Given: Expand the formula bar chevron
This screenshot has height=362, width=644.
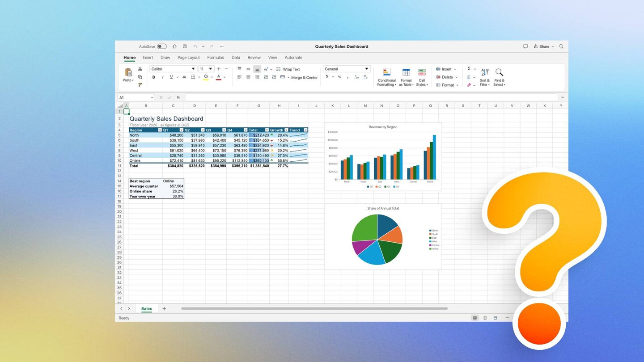Looking at the screenshot, I should click(563, 97).
